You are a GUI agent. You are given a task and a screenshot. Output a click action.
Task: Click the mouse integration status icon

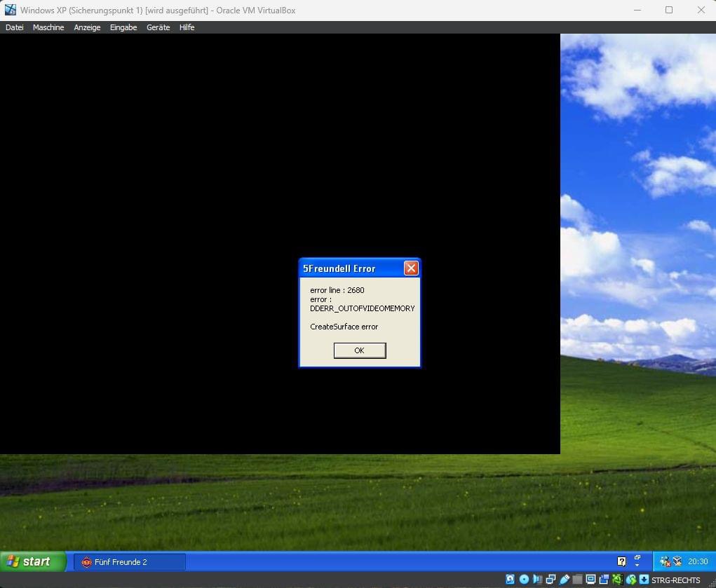pyautogui.click(x=631, y=580)
